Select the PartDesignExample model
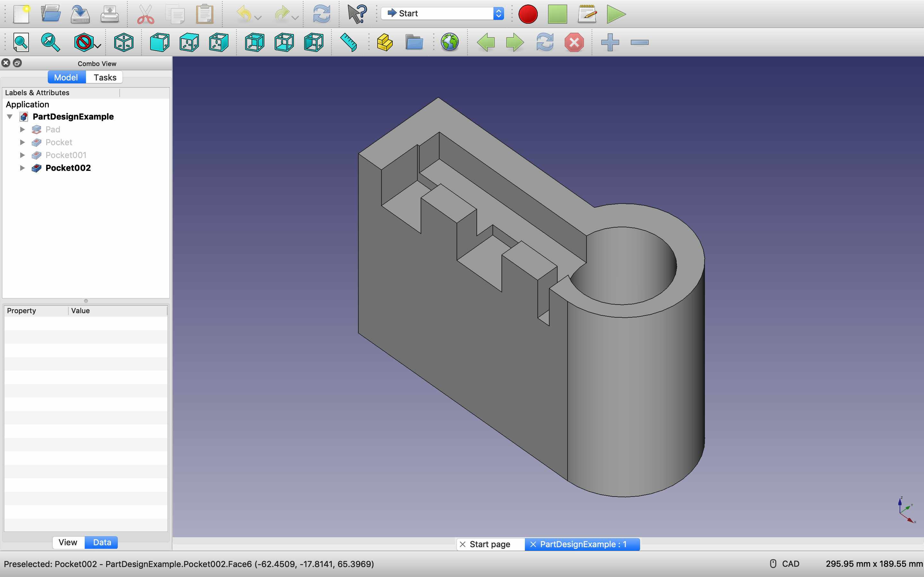Viewport: 924px width, 577px height. coord(73,116)
